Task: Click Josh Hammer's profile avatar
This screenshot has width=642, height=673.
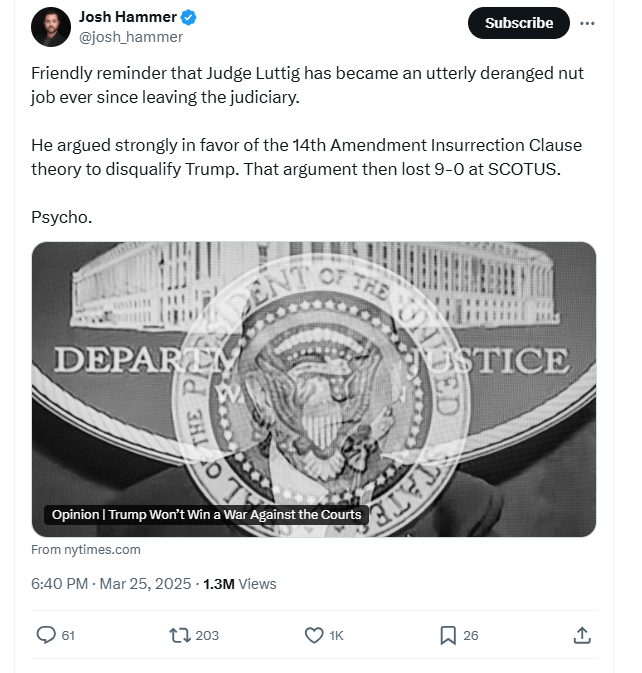Action: click(51, 27)
